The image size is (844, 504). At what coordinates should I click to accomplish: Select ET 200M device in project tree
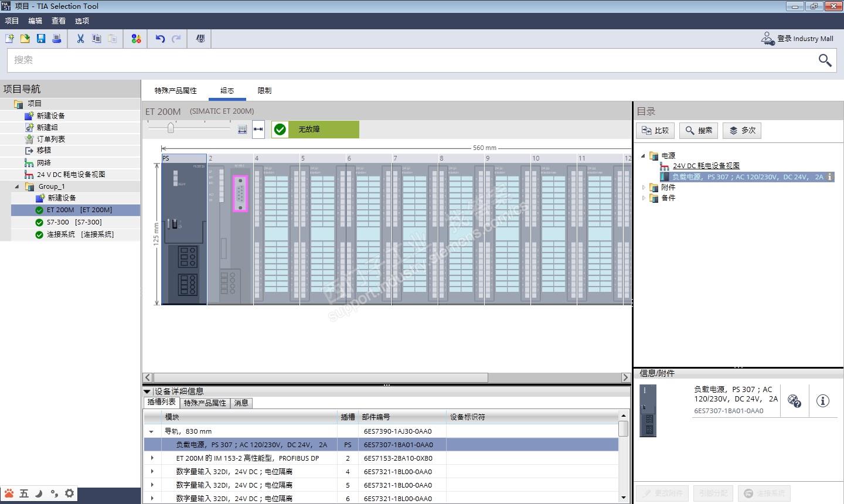tap(76, 210)
